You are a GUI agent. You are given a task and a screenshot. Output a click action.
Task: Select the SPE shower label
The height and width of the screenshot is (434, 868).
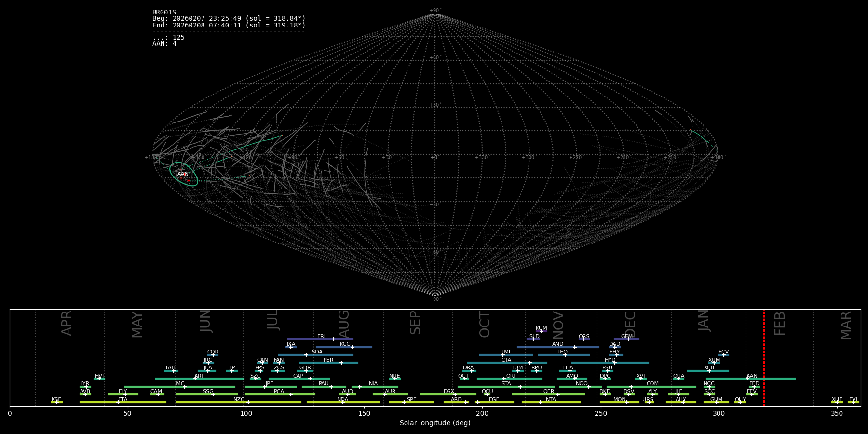point(411,400)
